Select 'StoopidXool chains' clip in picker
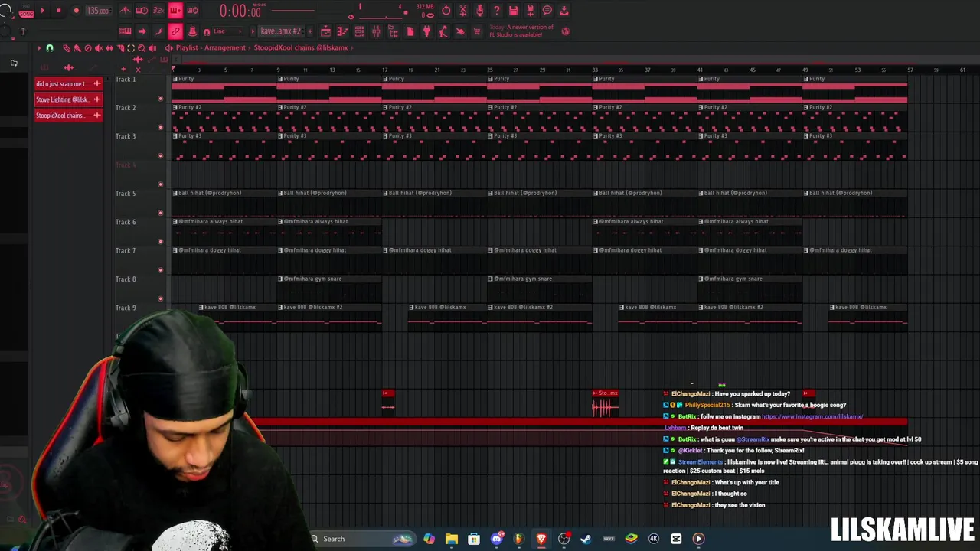The height and width of the screenshot is (551, 980). [x=68, y=116]
